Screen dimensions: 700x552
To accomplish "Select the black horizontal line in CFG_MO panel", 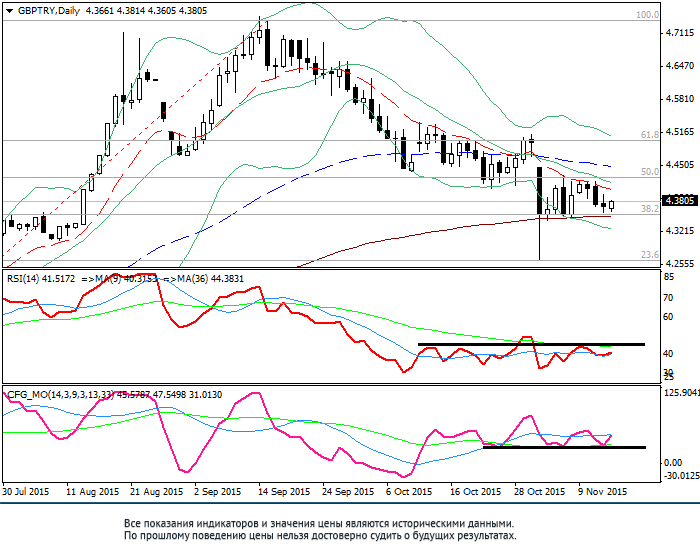I will click(564, 447).
